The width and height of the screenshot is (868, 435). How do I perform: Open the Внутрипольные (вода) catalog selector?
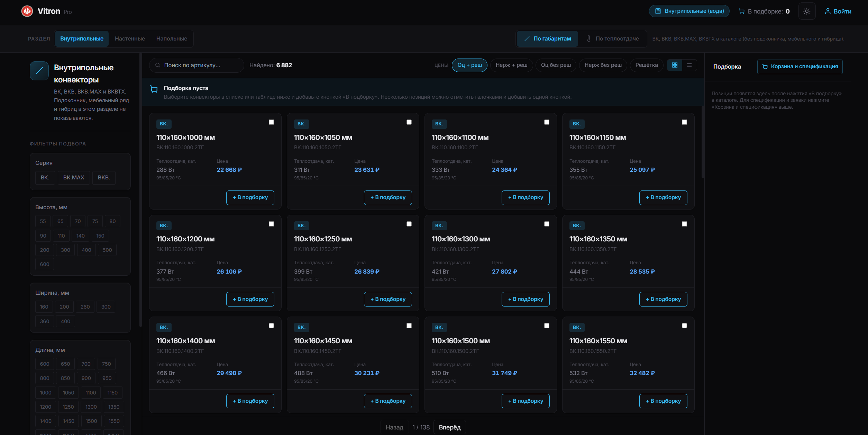689,11
